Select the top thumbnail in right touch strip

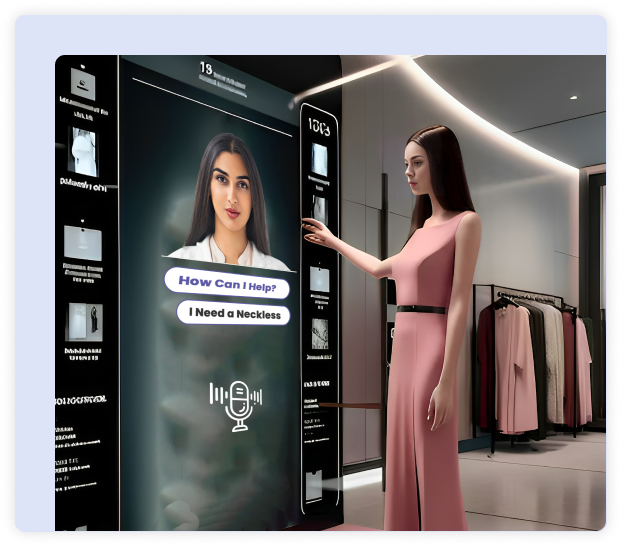pos(319,159)
